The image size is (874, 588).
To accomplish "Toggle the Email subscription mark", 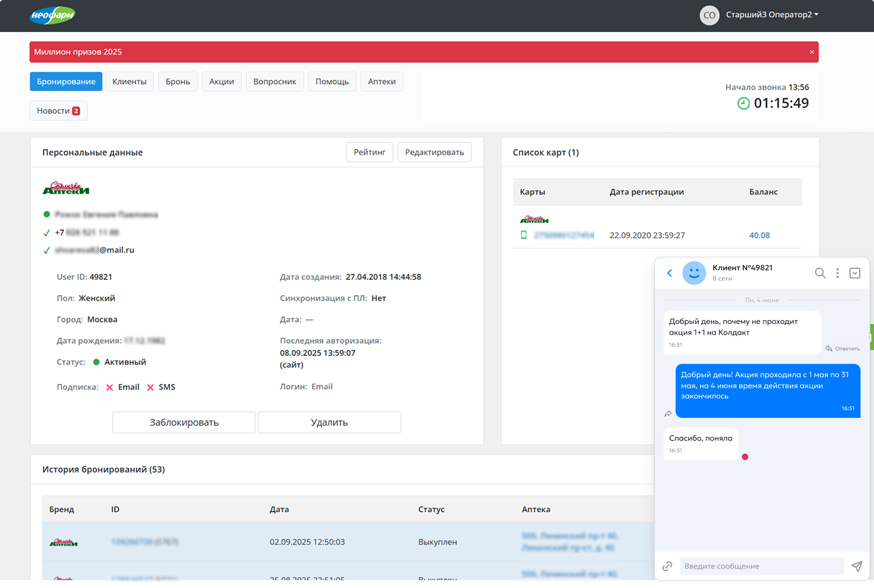I will (110, 387).
